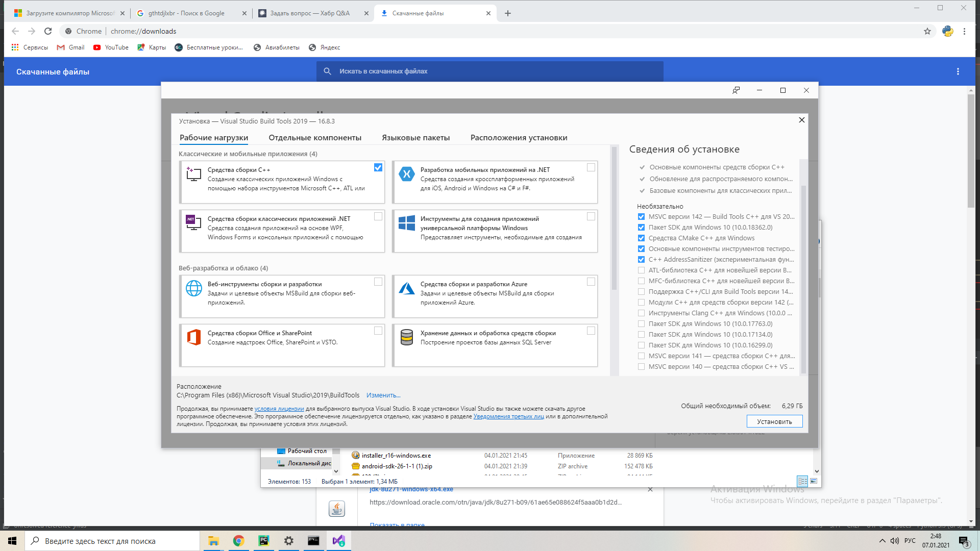
Task: Bookmark this page with the star icon
Action: 927,31
